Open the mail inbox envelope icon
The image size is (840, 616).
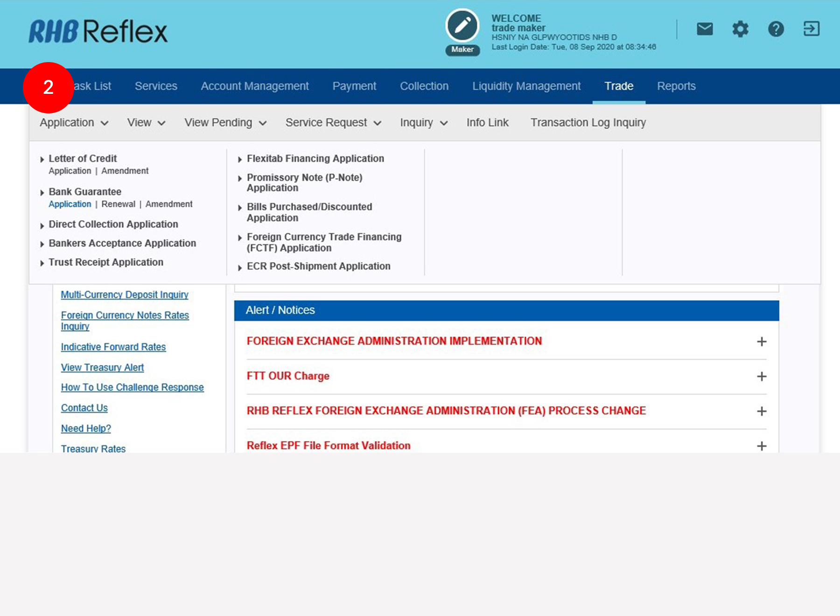point(705,29)
